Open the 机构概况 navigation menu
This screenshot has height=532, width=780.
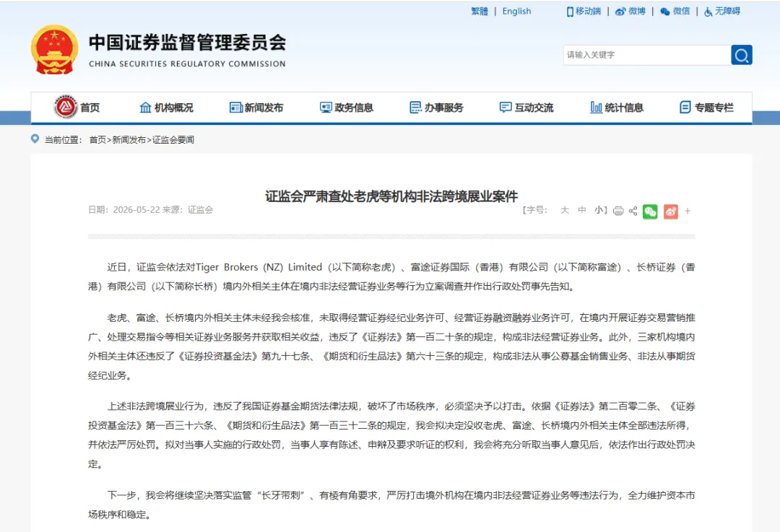173,108
